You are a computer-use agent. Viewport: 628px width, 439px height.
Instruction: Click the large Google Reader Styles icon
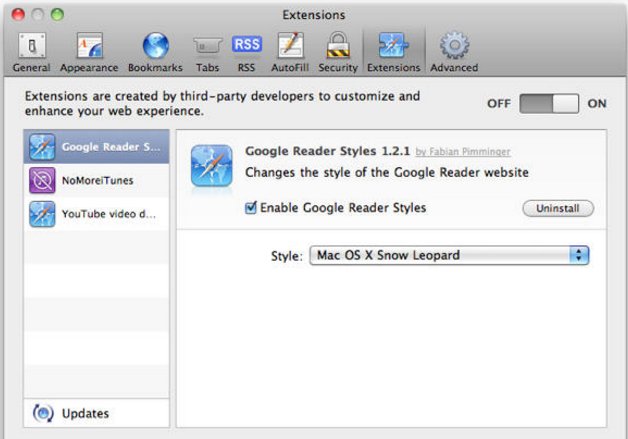(211, 165)
